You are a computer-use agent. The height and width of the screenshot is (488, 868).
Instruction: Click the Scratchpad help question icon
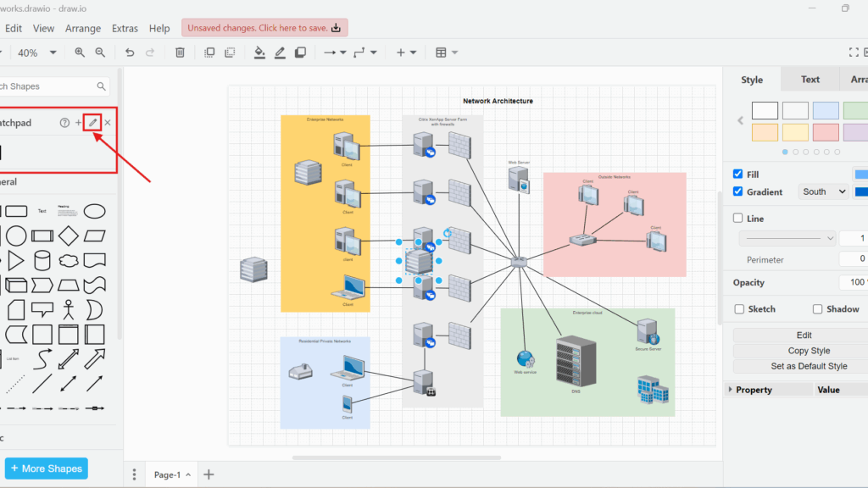(64, 123)
